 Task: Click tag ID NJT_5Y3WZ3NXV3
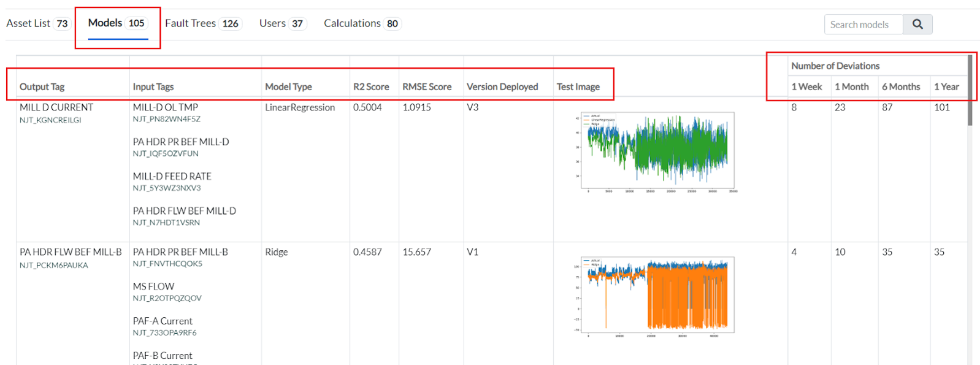167,188
